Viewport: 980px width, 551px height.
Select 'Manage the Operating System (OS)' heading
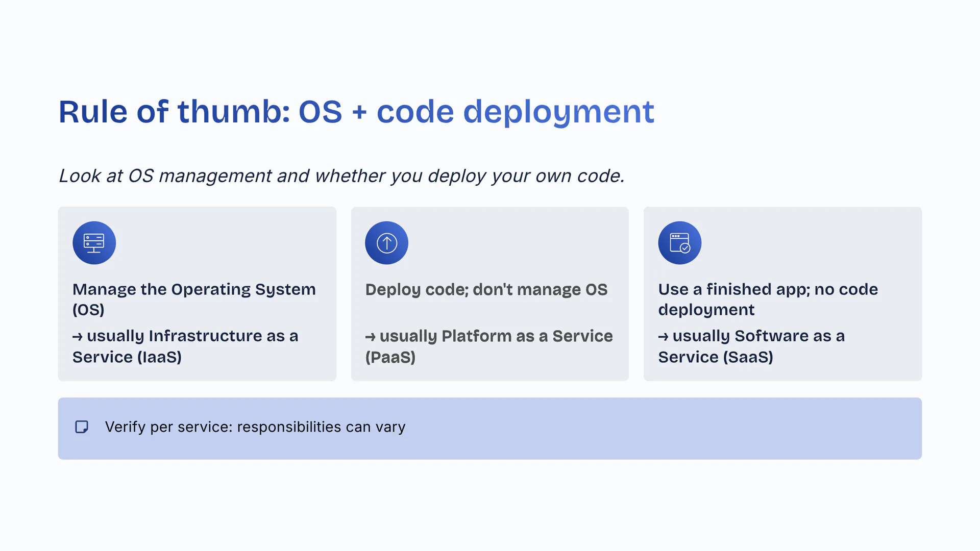tap(194, 289)
